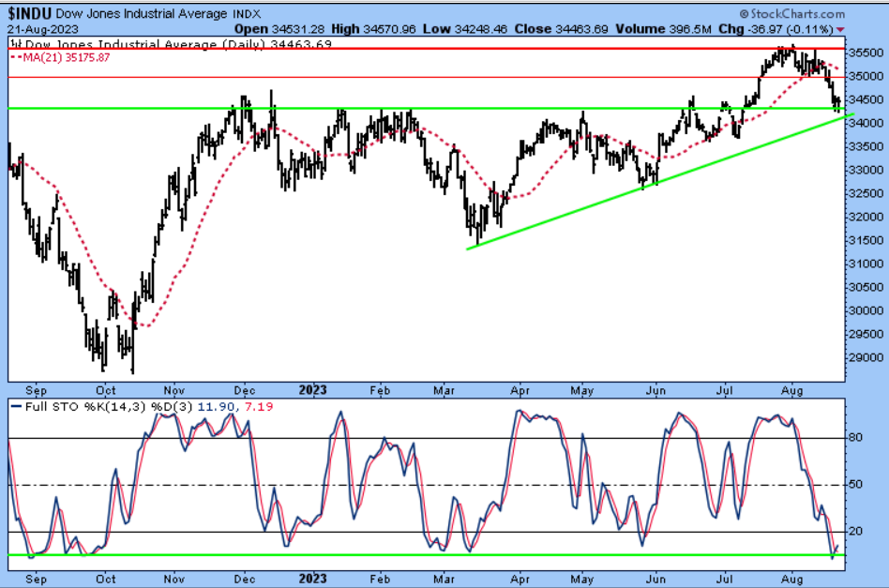Click the 31000 price axis label
The image size is (889, 588).
pos(866,264)
